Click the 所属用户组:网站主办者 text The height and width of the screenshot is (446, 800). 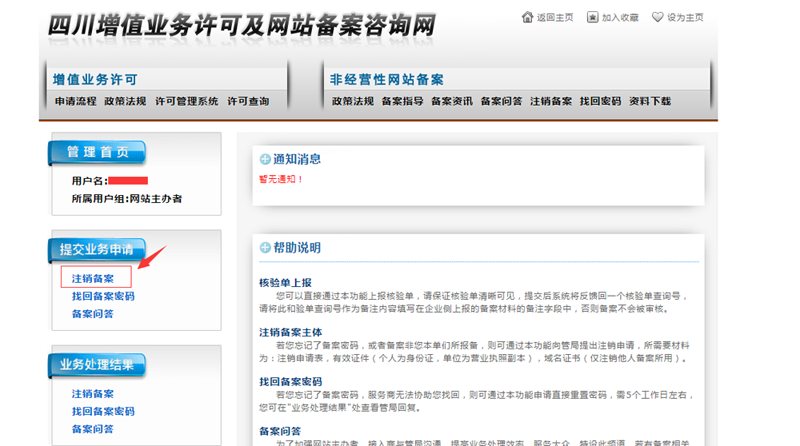(127, 199)
